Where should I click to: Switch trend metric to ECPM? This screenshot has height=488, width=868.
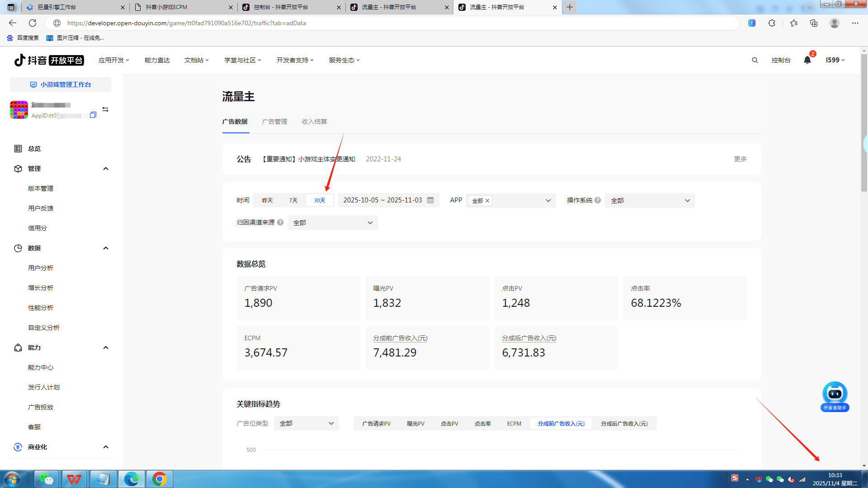(x=514, y=423)
